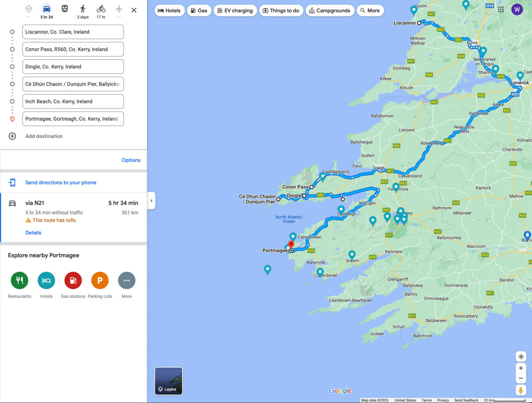Select the cycling travel mode
The height and width of the screenshot is (403, 532).
[100, 10]
